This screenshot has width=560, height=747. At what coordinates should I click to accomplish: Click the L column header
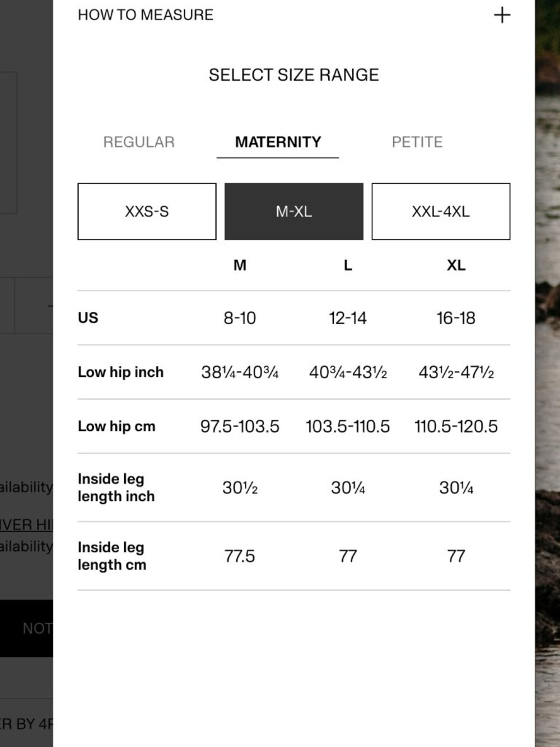(348, 265)
